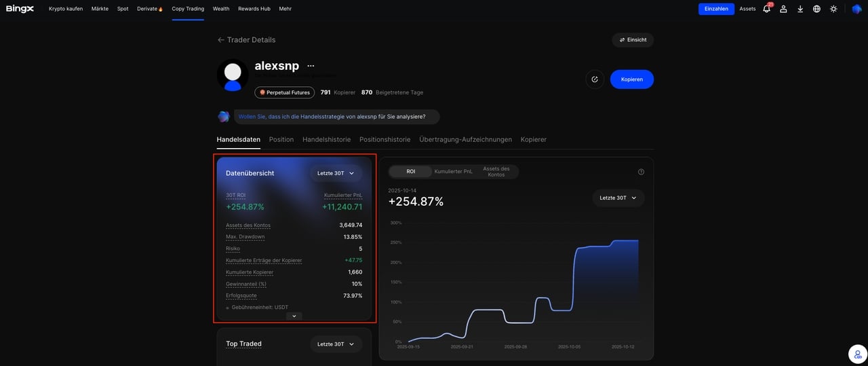The width and height of the screenshot is (868, 366).
Task: Click the share icon next to Kopieren
Action: click(595, 79)
